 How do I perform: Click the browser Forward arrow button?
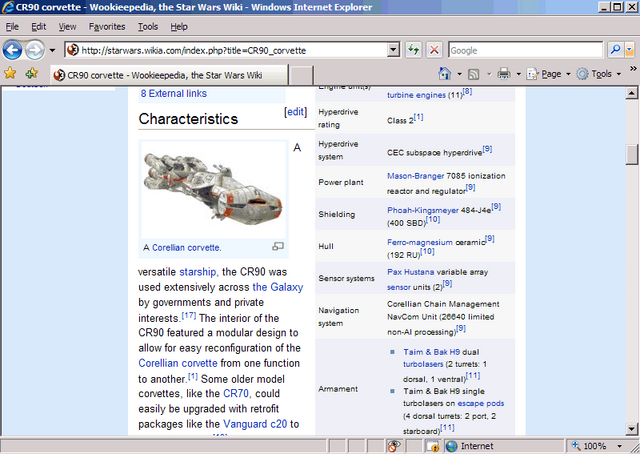click(35, 51)
